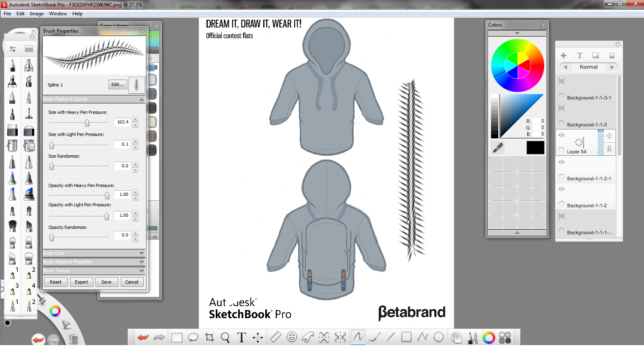The height and width of the screenshot is (362, 644).
Task: Collapse top of Colors panel
Action: click(517, 33)
